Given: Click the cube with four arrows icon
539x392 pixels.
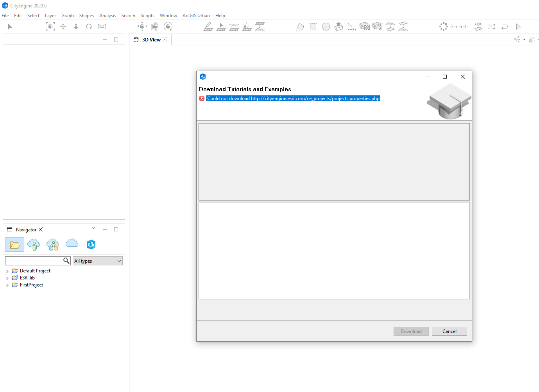Looking at the screenshot, I should pyautogui.click(x=142, y=27).
